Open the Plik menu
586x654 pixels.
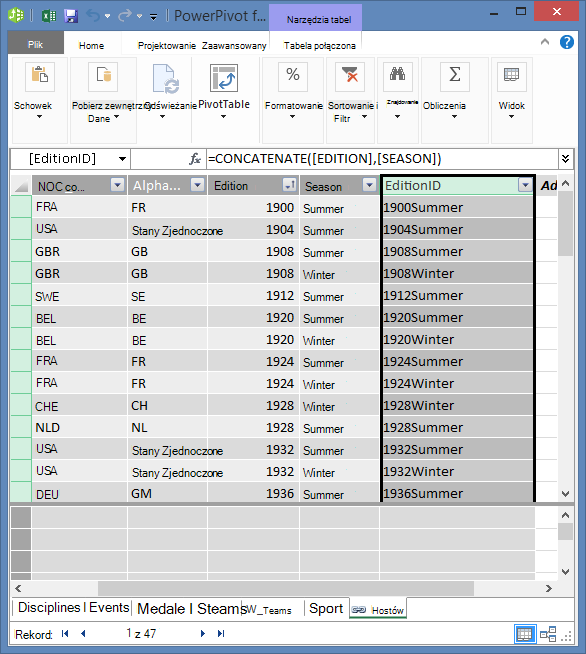pos(35,45)
